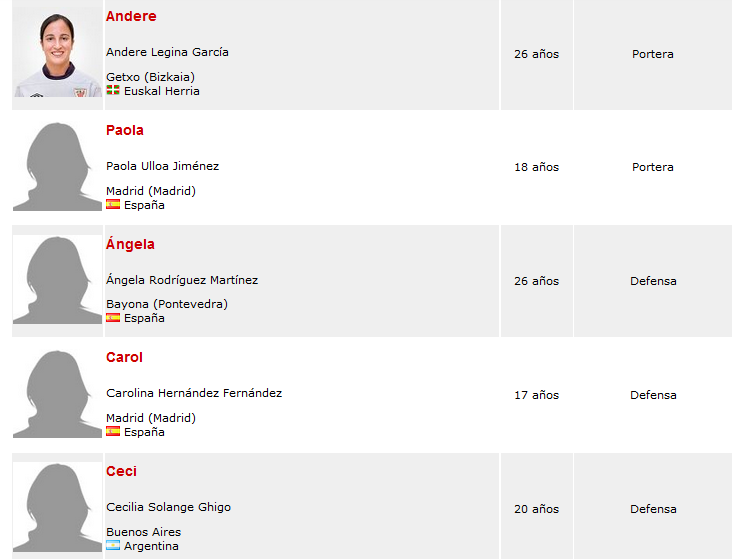Click Paola's placeholder silhouette image
Image resolution: width=732 pixels, height=559 pixels.
[57, 166]
